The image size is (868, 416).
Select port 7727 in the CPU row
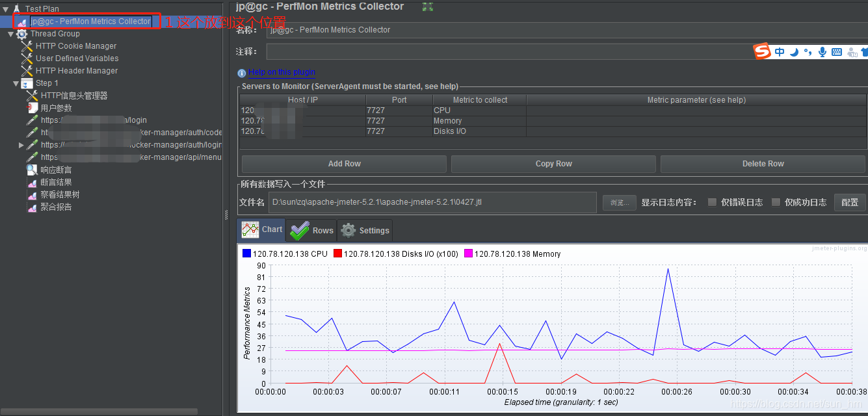click(x=399, y=110)
